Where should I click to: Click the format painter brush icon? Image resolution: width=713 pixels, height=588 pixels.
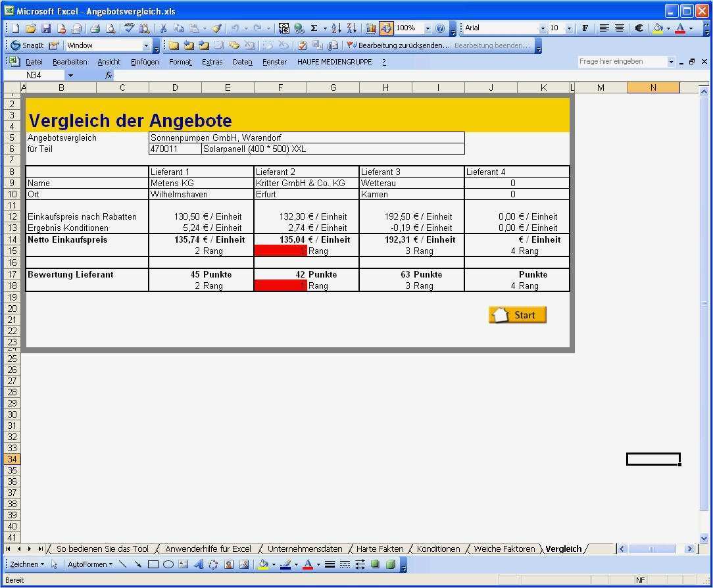[217, 28]
